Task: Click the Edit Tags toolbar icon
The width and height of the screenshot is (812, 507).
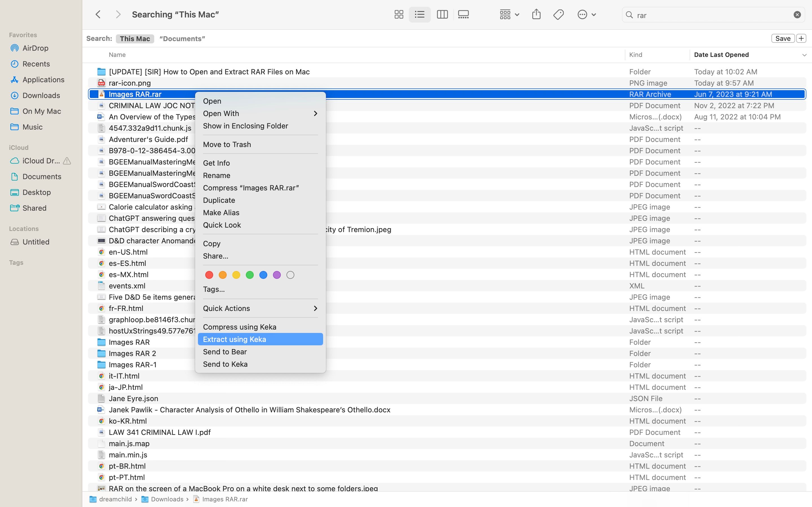Action: (x=558, y=14)
